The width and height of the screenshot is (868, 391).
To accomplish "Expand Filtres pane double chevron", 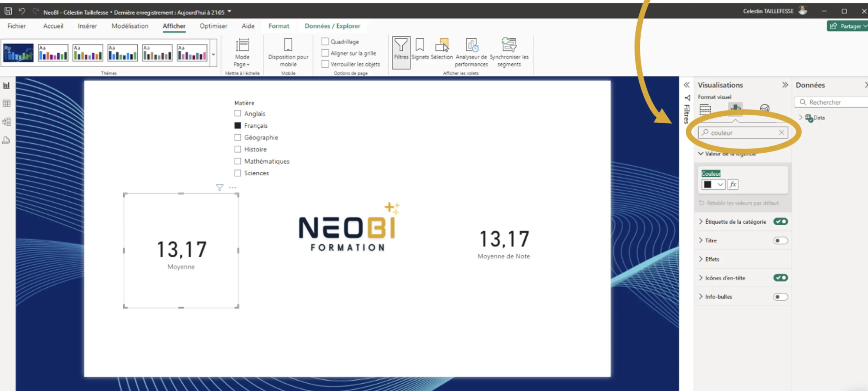I will click(x=687, y=85).
